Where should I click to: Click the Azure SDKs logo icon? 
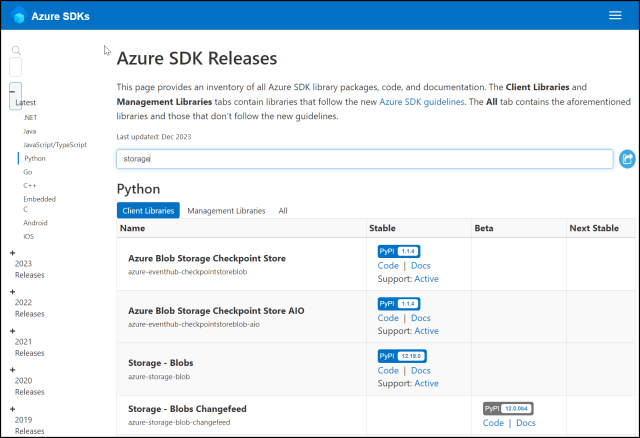pos(19,15)
